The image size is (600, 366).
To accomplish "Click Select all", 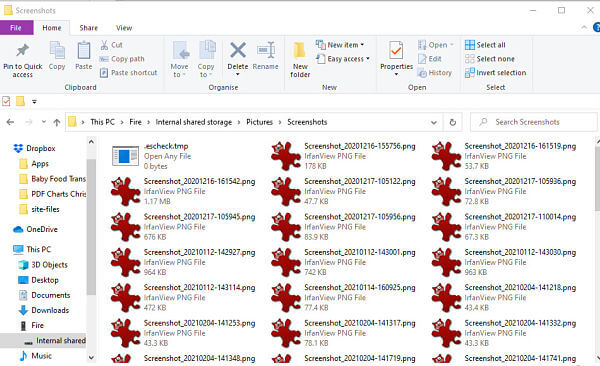I will [485, 45].
